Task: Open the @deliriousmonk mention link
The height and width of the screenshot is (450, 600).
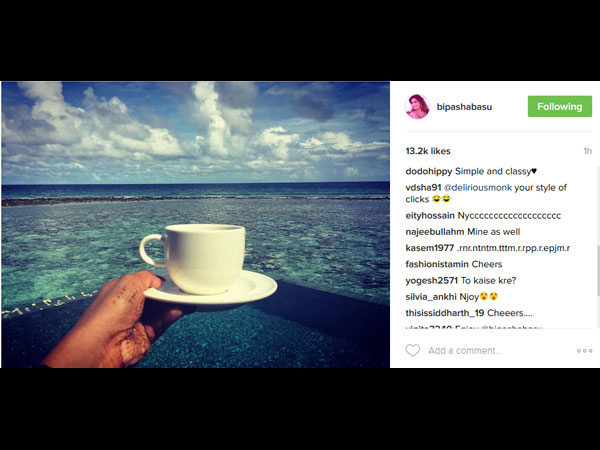Action: point(478,188)
